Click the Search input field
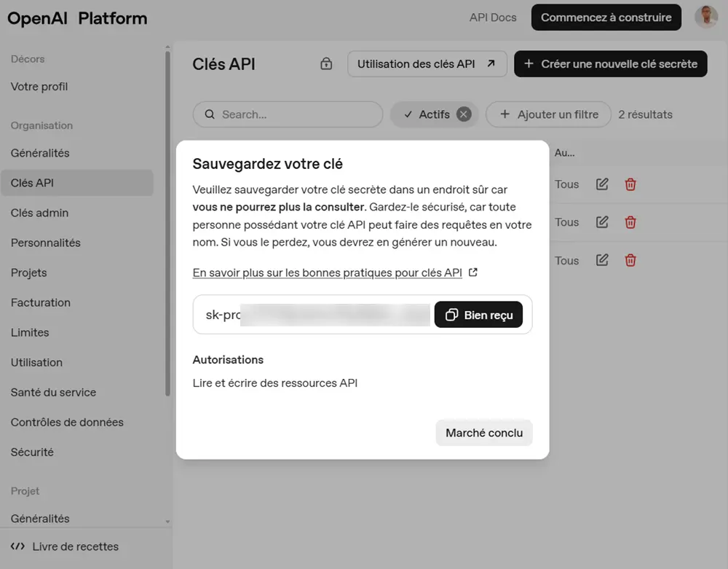The height and width of the screenshot is (569, 728). 288,114
